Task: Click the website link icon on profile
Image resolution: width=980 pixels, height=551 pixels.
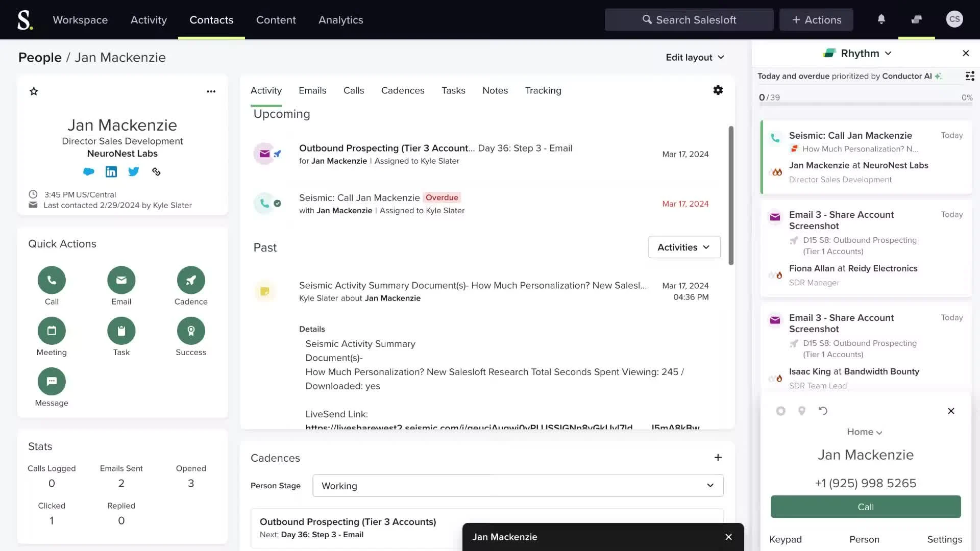Action: 156,171
